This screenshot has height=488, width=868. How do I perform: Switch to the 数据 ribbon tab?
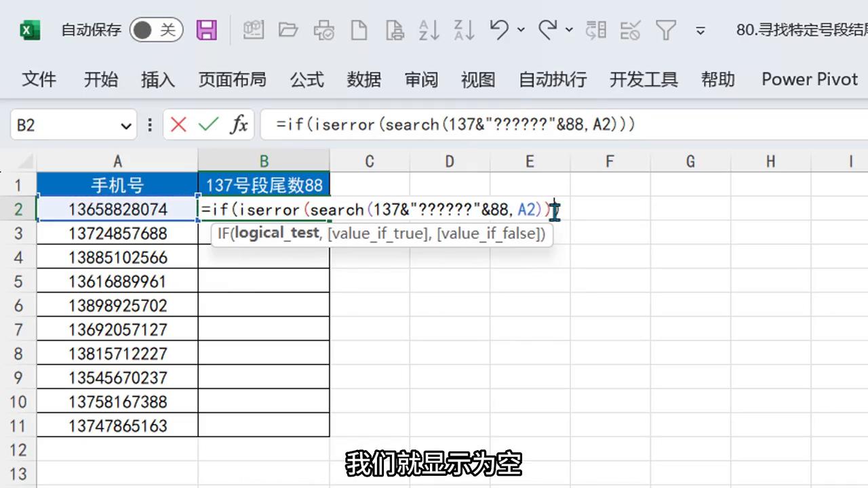pos(363,79)
